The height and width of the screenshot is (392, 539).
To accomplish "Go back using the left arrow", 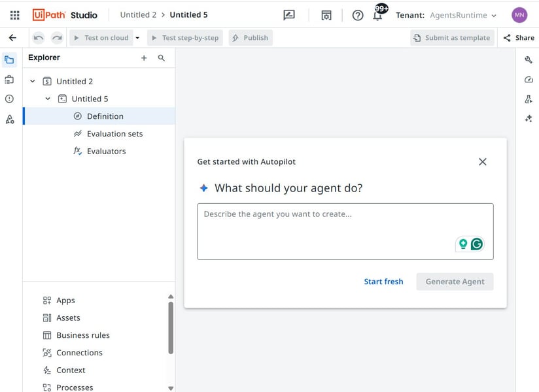I will (x=12, y=38).
